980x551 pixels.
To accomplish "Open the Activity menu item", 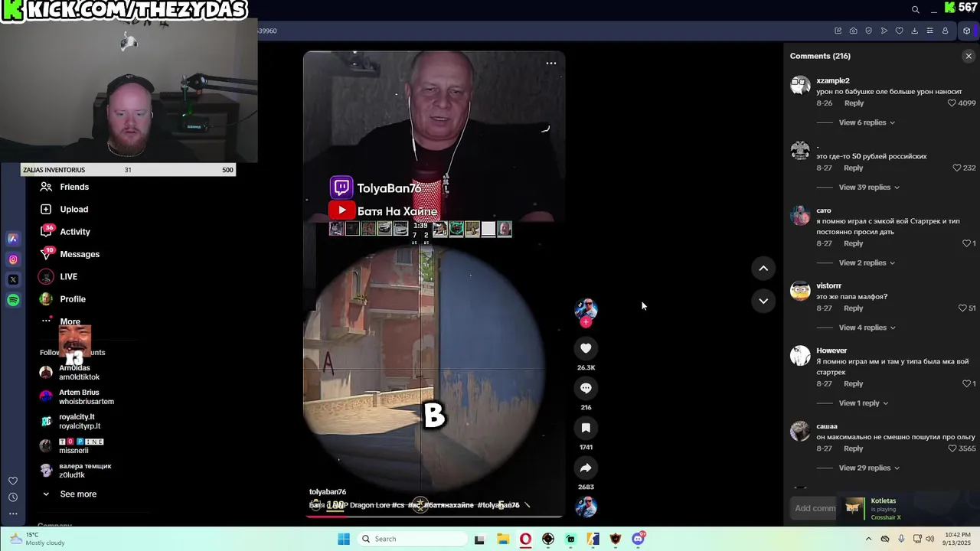I will (75, 232).
